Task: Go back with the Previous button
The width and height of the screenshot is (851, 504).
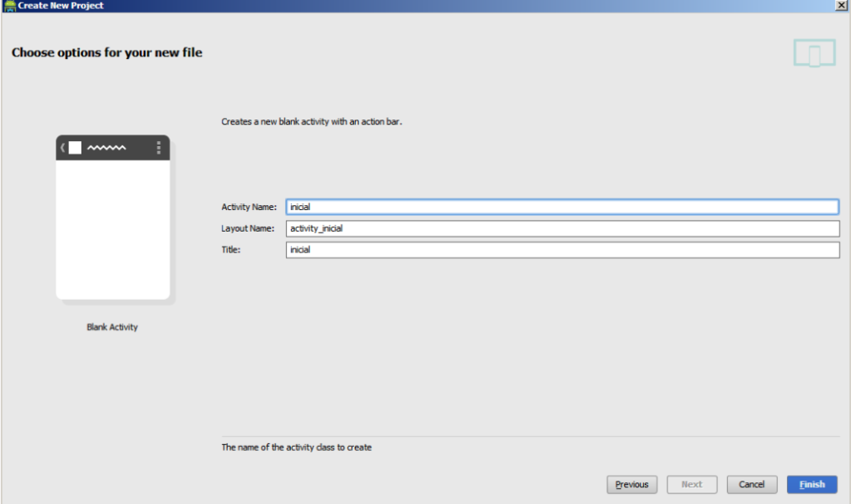Action: pyautogui.click(x=632, y=484)
